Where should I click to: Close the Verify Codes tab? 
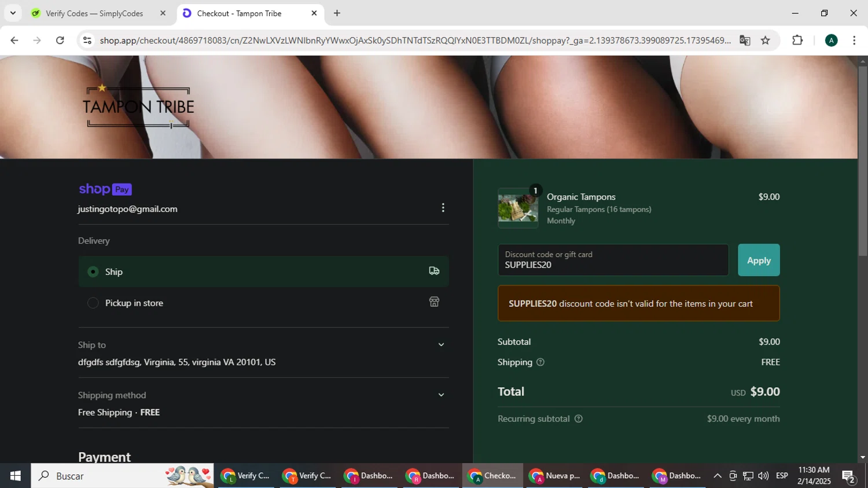[163, 13]
